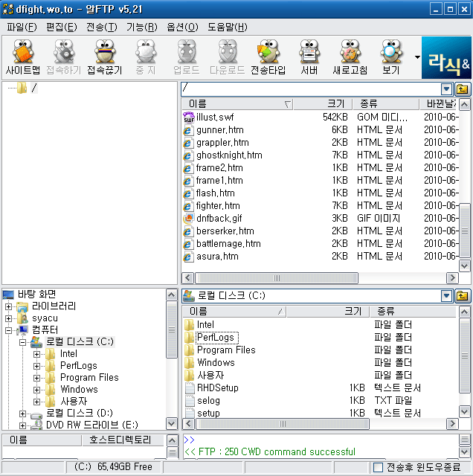Expand the Program Files tree node
Viewport: 473px width, 476px height.
click(37, 378)
